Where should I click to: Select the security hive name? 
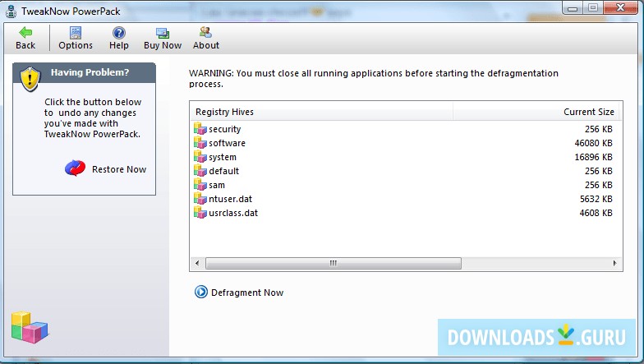tap(225, 129)
